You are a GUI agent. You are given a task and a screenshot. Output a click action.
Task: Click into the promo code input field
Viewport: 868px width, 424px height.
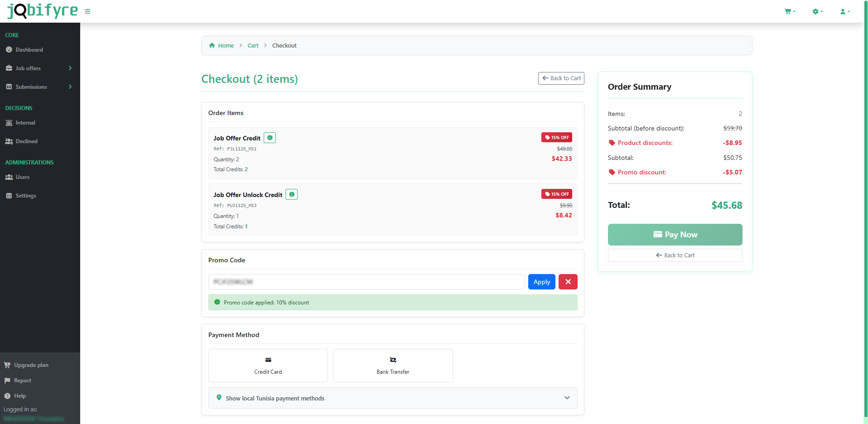click(366, 282)
